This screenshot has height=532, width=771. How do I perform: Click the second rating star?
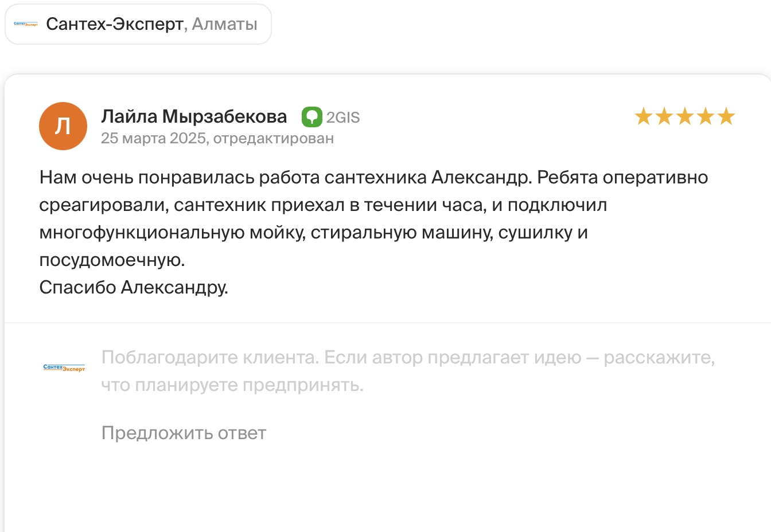[x=664, y=116]
